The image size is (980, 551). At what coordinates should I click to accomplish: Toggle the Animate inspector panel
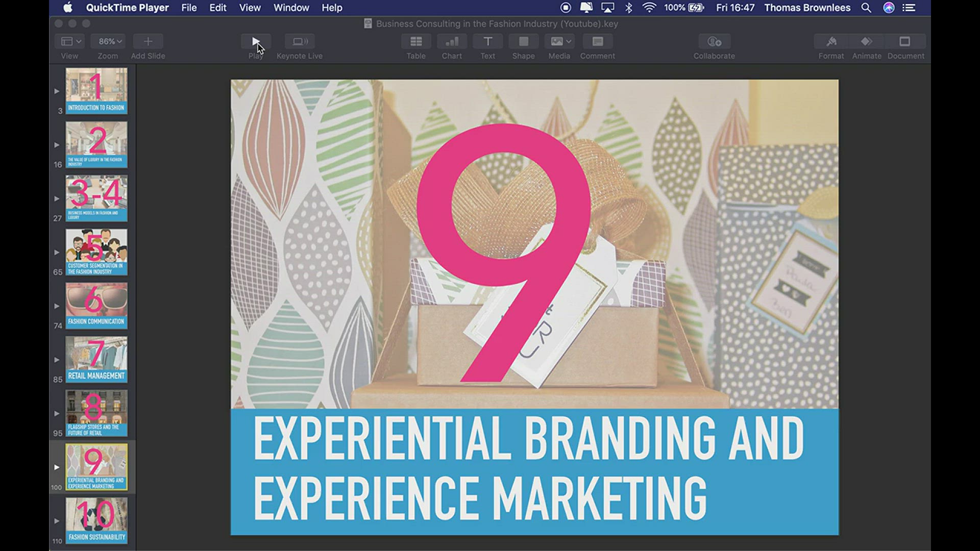click(866, 42)
